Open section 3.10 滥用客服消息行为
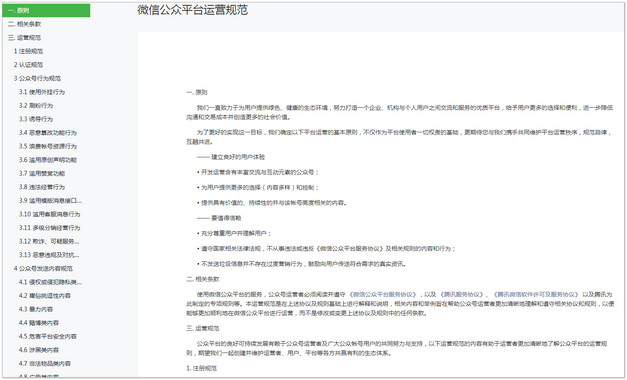The width and height of the screenshot is (627, 380). point(50,214)
